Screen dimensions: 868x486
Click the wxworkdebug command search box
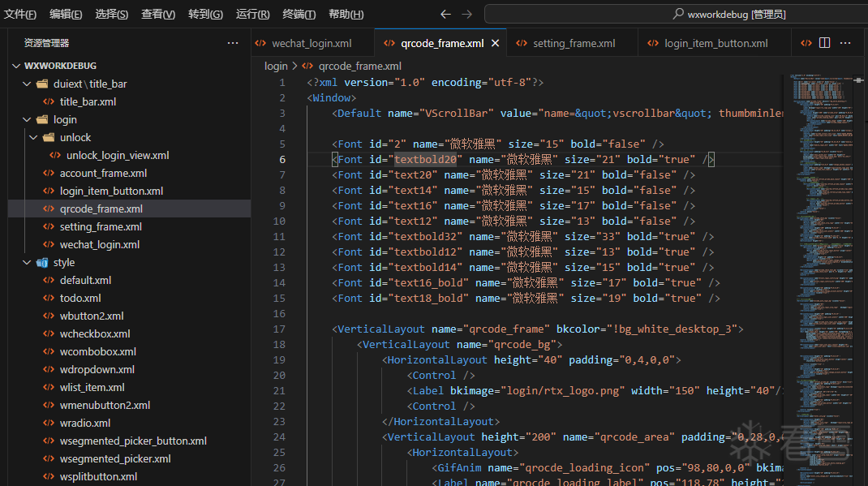(x=676, y=14)
